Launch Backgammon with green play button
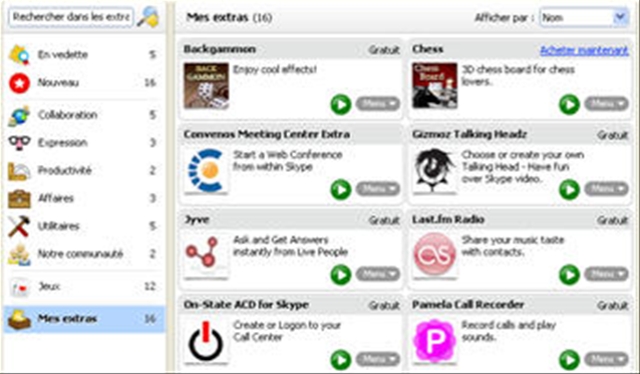This screenshot has width=640, height=374. (341, 105)
